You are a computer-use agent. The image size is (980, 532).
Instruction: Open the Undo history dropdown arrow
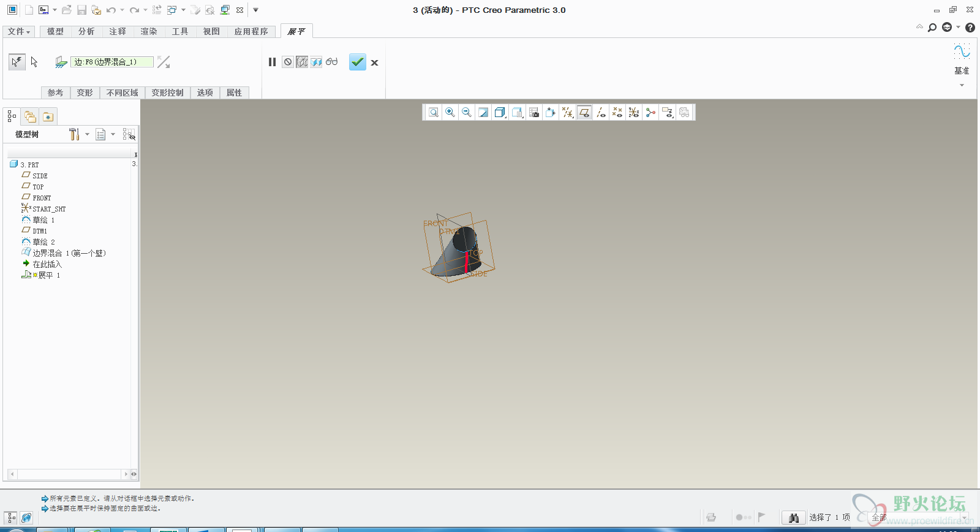click(x=122, y=10)
